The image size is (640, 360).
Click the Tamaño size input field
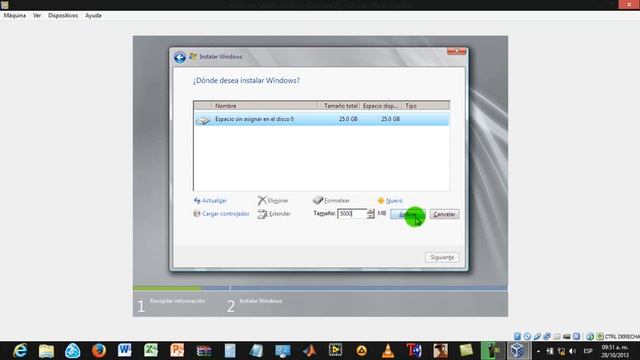pyautogui.click(x=352, y=213)
